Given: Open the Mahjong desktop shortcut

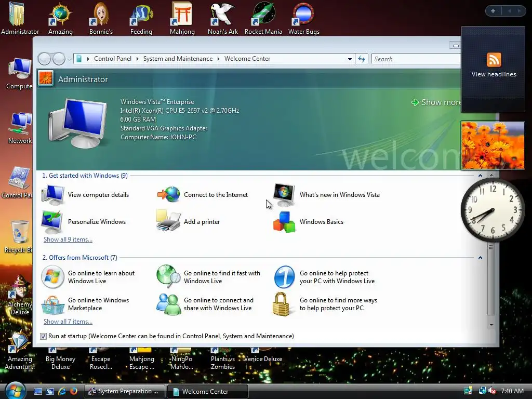Looking at the screenshot, I should [x=182, y=18].
